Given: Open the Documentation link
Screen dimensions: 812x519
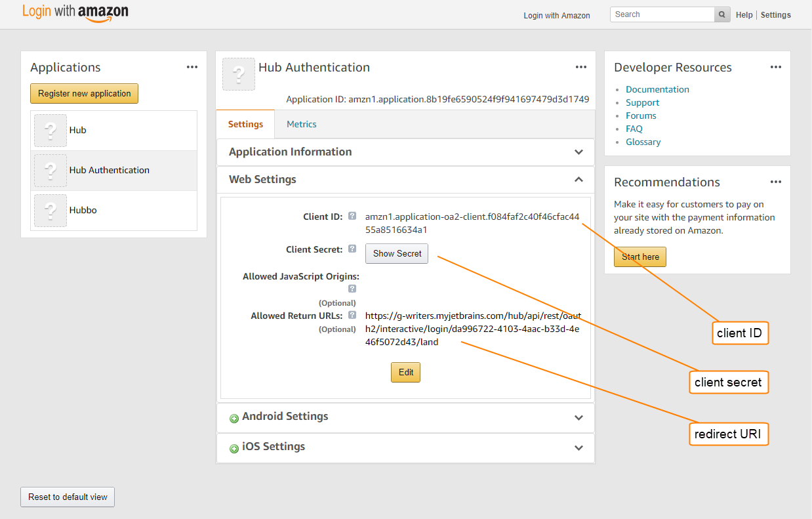Looking at the screenshot, I should [657, 89].
